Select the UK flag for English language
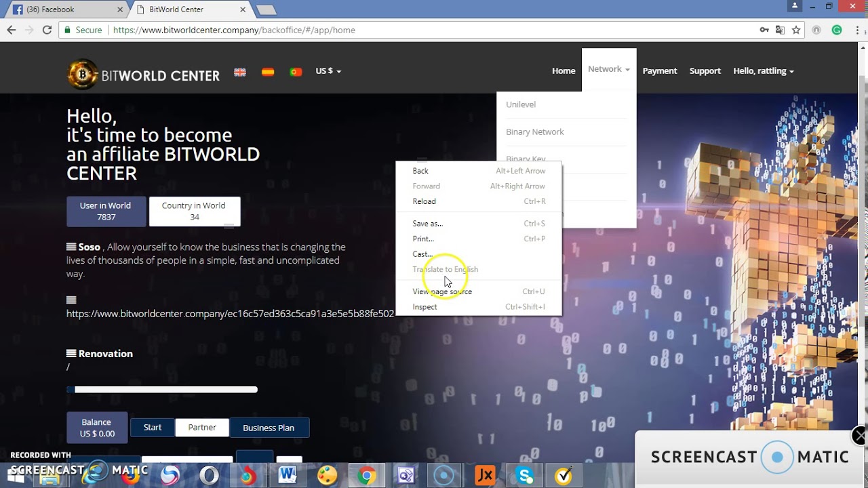Image resolution: width=868 pixels, height=488 pixels. click(239, 71)
